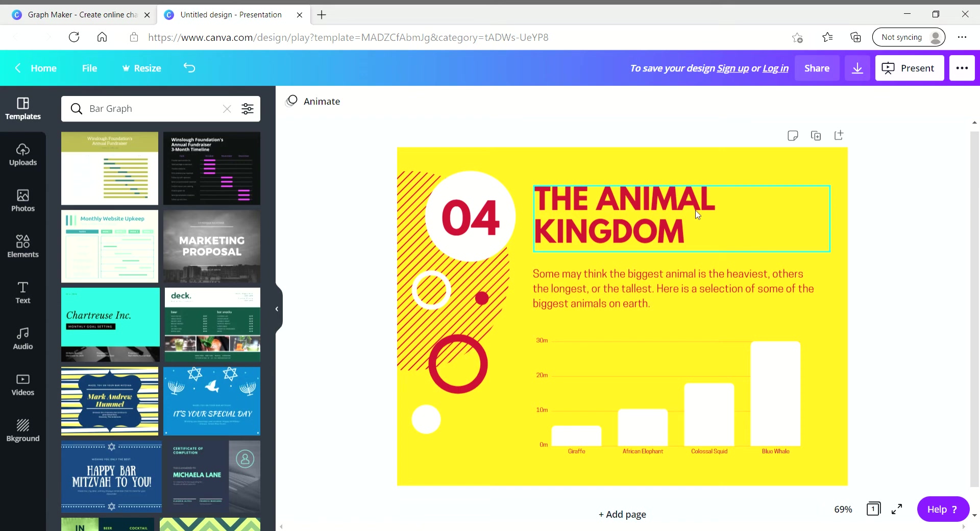
Task: Open the Bkground side panel
Action: [23, 430]
